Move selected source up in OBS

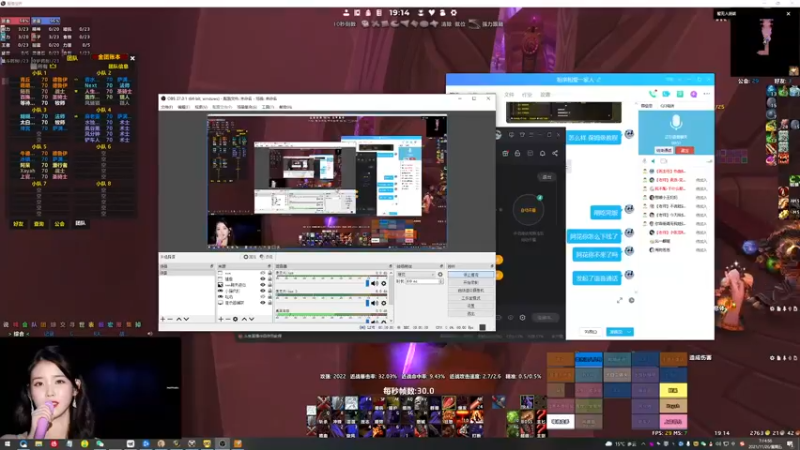click(244, 319)
